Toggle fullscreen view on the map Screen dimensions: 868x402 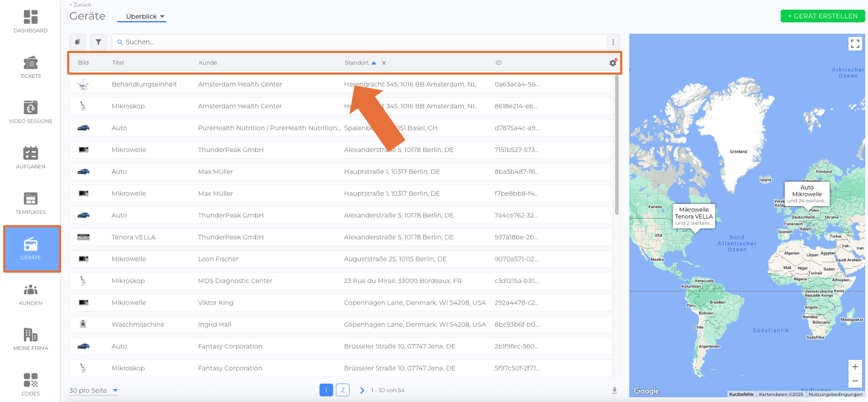[x=854, y=44]
